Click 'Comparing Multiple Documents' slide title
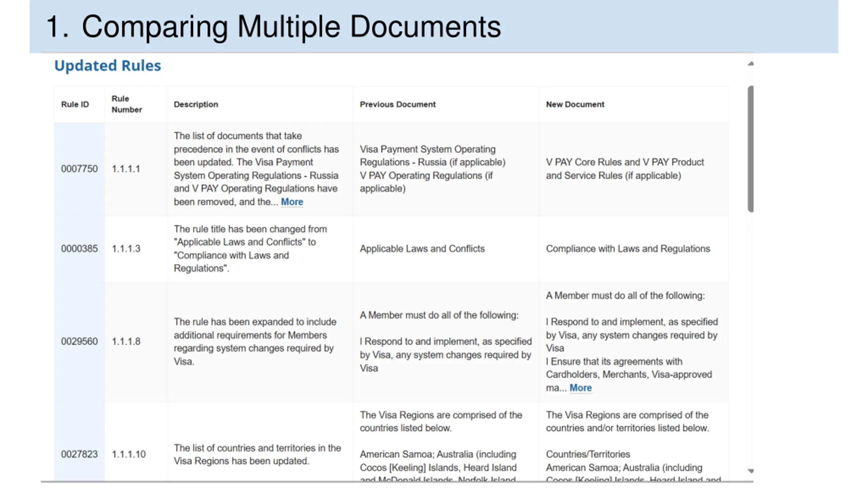 pos(291,27)
